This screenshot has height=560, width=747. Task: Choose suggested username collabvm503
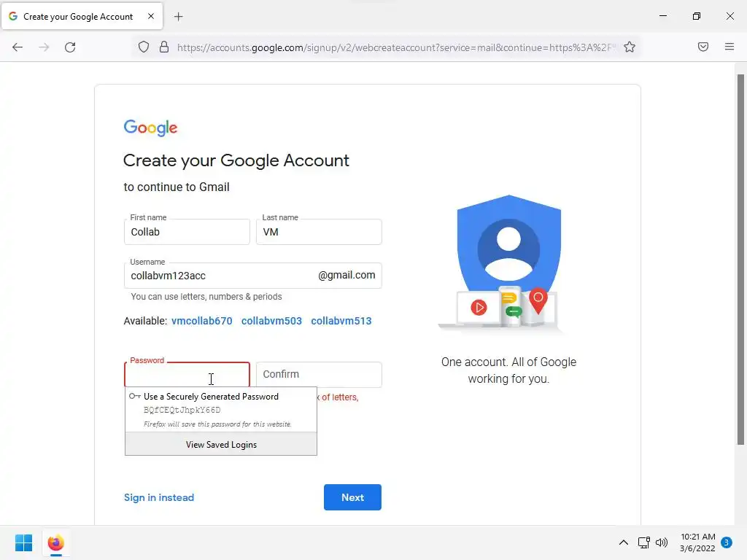coord(271,321)
